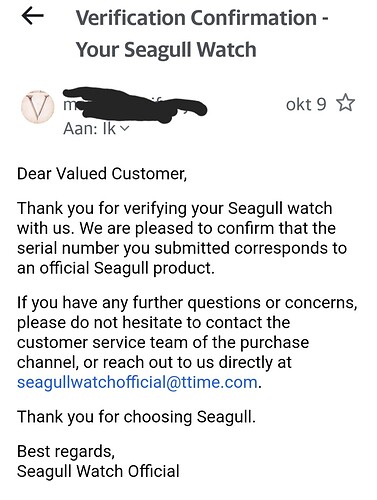Go back using the left arrow

click(33, 16)
